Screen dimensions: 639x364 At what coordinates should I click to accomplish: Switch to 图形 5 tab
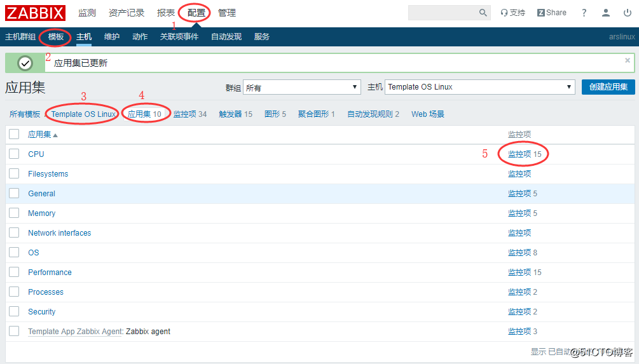(x=275, y=114)
